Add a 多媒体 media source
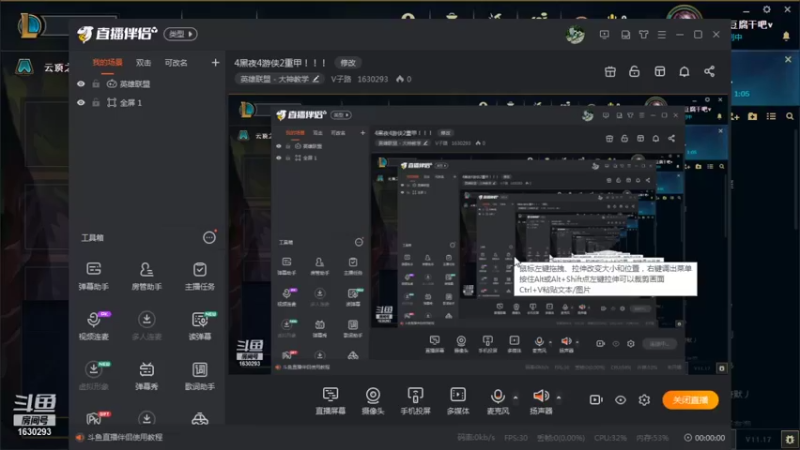Viewport: 800px width, 450px height. [x=458, y=401]
